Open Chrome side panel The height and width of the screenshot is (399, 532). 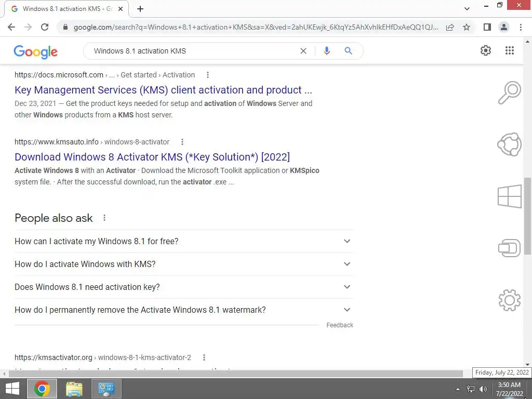click(487, 27)
